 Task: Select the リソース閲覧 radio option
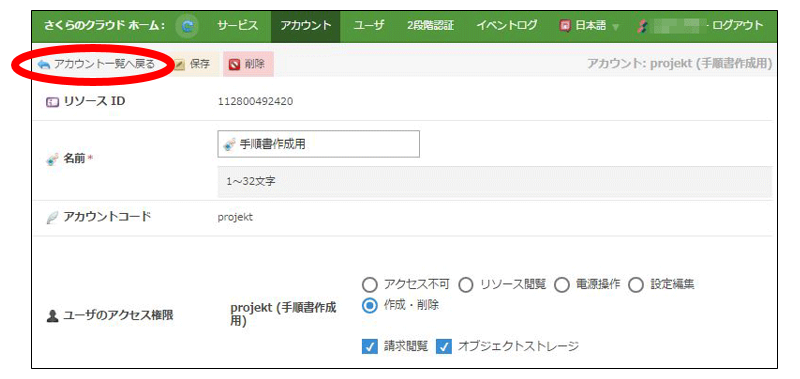(x=465, y=285)
